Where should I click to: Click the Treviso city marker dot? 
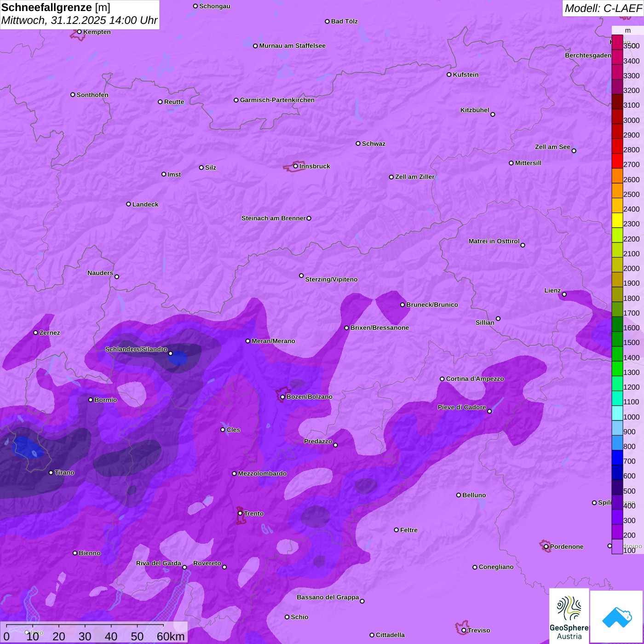click(464, 630)
